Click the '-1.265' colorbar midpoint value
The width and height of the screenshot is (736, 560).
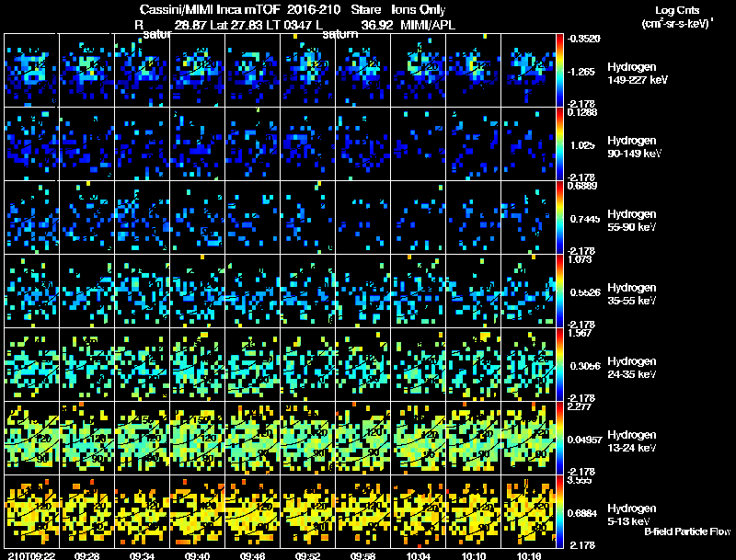(x=581, y=72)
